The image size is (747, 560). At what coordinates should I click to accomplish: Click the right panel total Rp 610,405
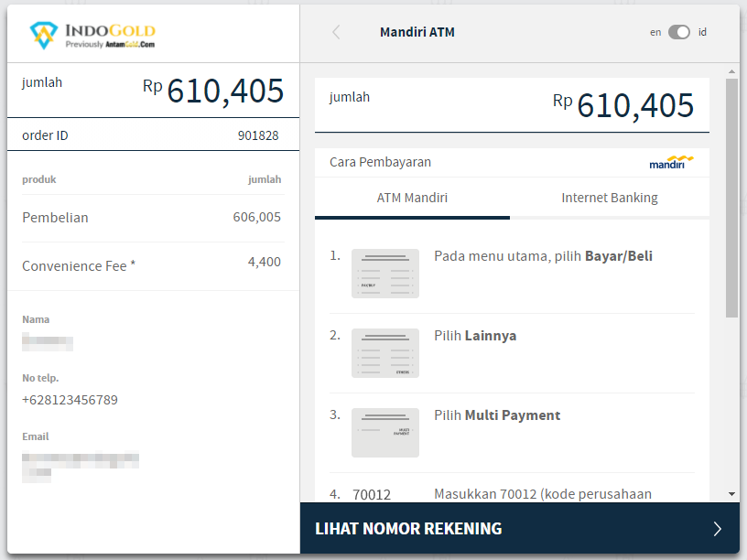[623, 105]
